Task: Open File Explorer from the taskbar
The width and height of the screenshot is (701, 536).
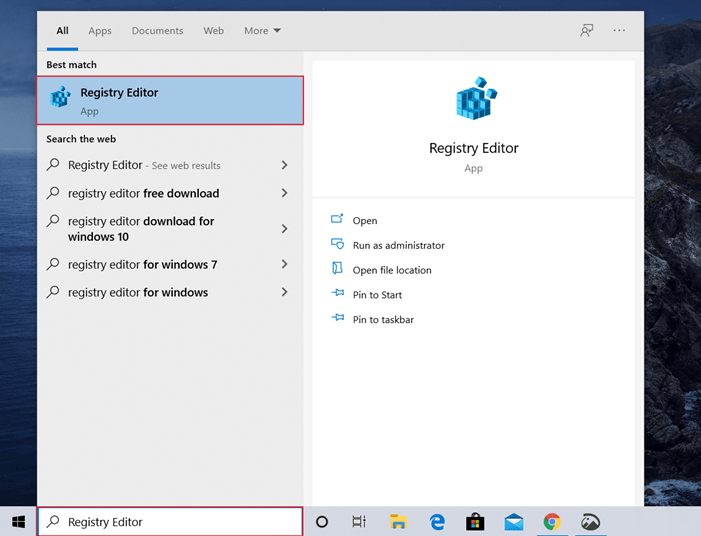Action: click(398, 522)
